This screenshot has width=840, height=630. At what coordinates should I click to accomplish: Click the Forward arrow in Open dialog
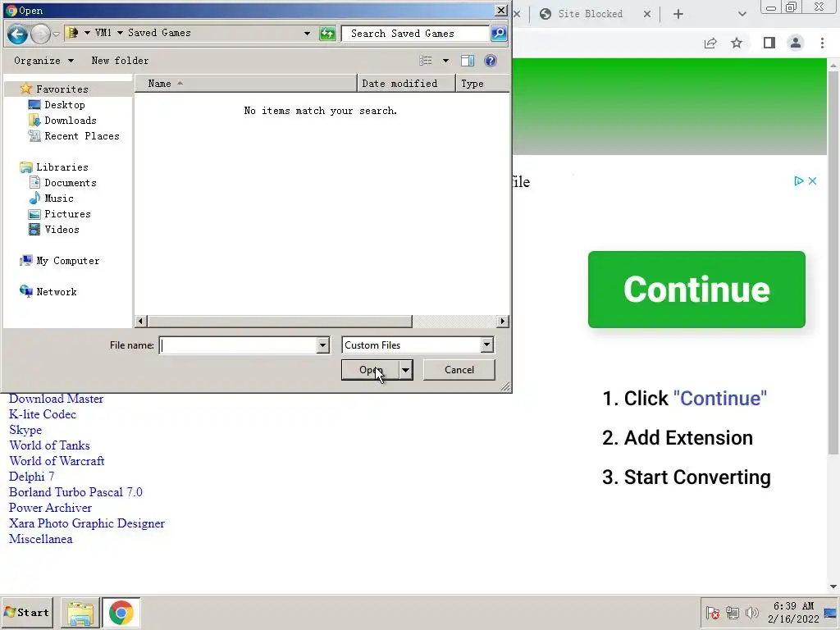click(x=40, y=34)
